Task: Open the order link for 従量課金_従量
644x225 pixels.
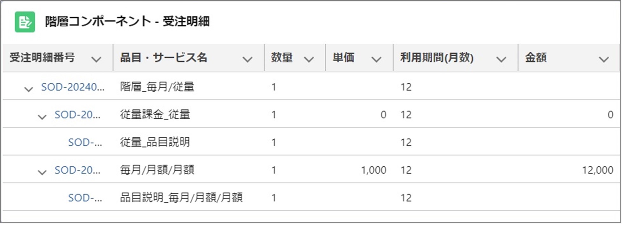Action: 77,115
